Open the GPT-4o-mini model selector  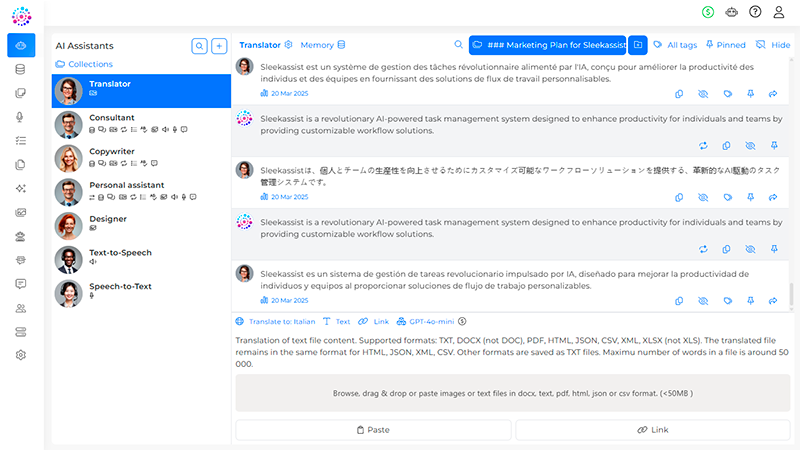click(x=426, y=321)
